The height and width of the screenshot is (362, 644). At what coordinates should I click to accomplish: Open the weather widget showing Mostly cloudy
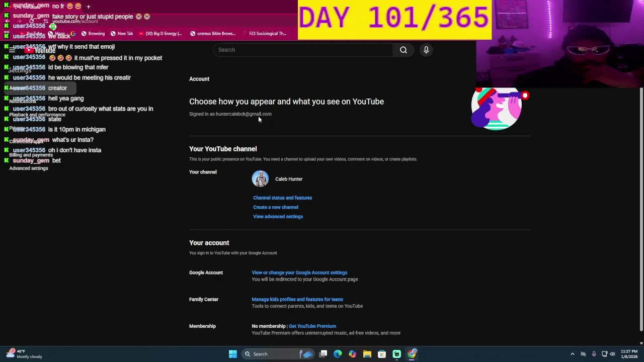click(24, 354)
